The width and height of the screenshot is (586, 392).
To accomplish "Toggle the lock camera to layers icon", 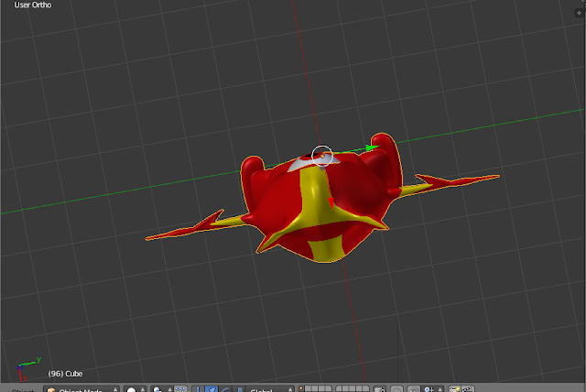I will 380,390.
